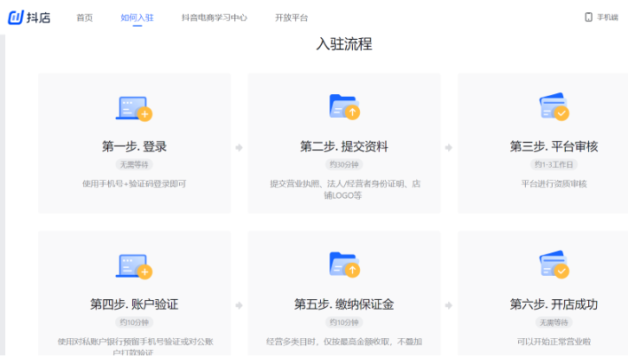Click the 第五步 缴纳保证金 folder icon
Screen dimensions: 628x364
(344, 265)
